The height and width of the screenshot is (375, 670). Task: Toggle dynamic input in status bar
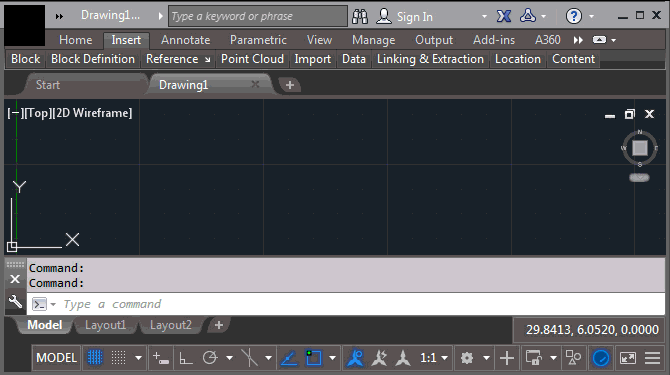(161, 357)
